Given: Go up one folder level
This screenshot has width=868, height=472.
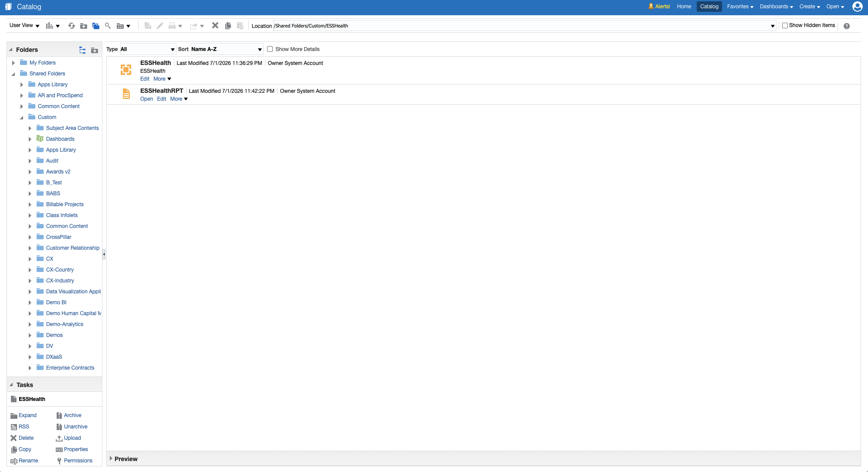Looking at the screenshot, I should coord(84,26).
